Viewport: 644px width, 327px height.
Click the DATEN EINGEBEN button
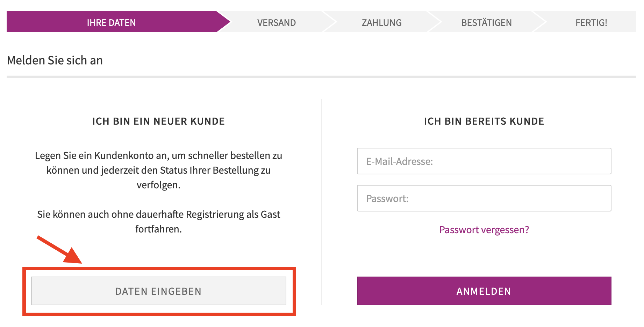click(158, 291)
